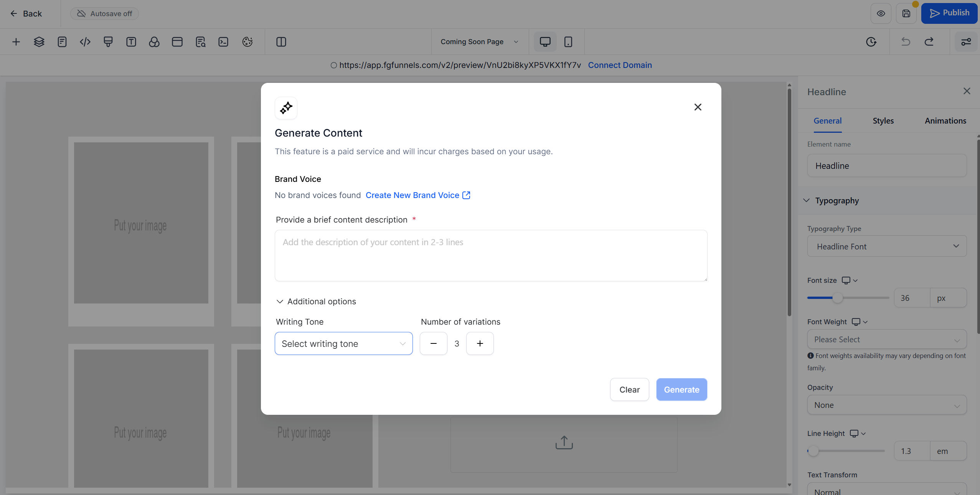The image size is (980, 495).
Task: Increase number of variations with plus
Action: pos(480,343)
